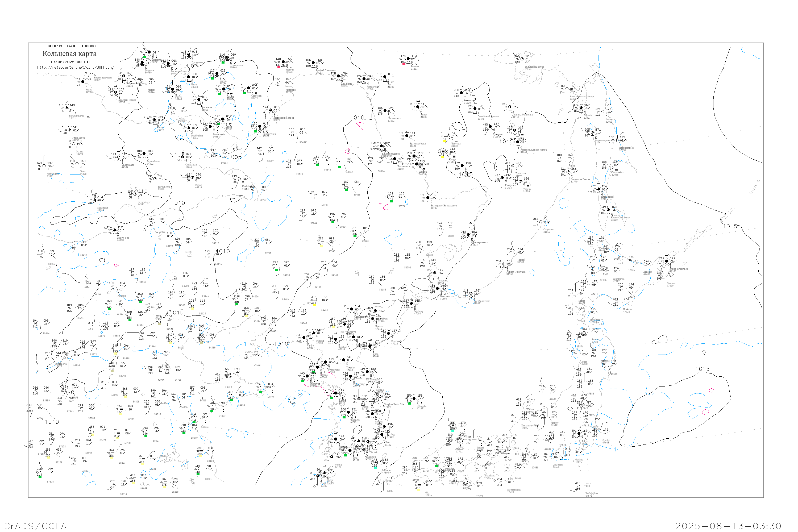Click the GrADS/COLA footer label

point(35,526)
